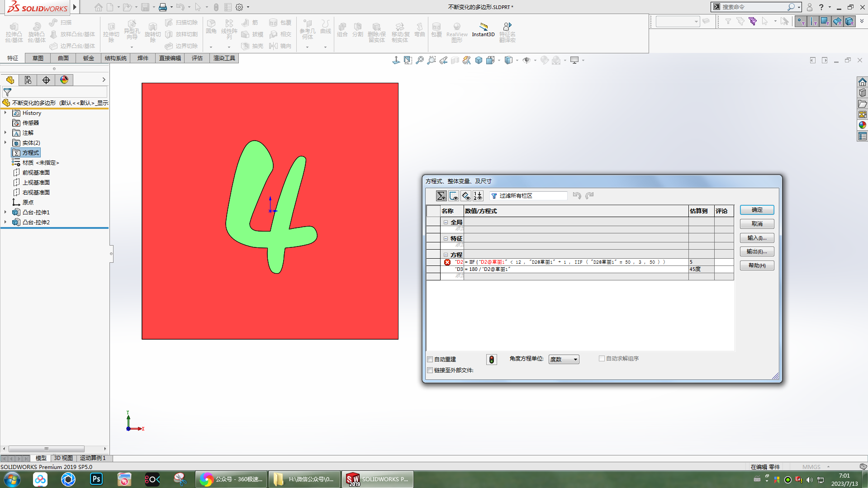The height and width of the screenshot is (488, 868).
Task: Launch Photoshop from the taskbar
Action: 96,479
